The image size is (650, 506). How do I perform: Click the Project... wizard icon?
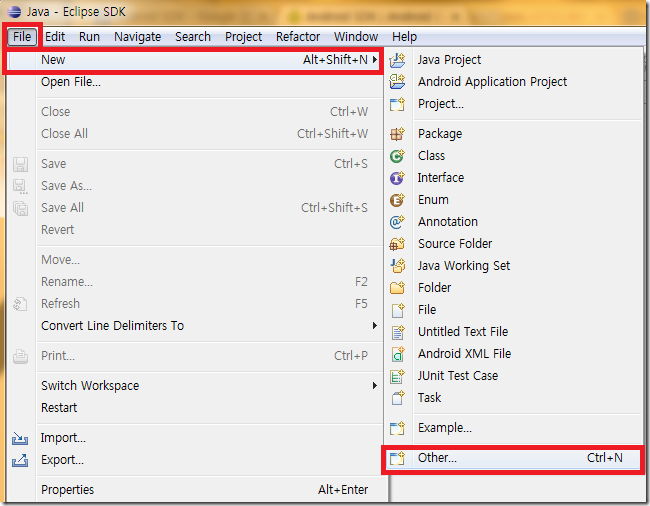[397, 104]
